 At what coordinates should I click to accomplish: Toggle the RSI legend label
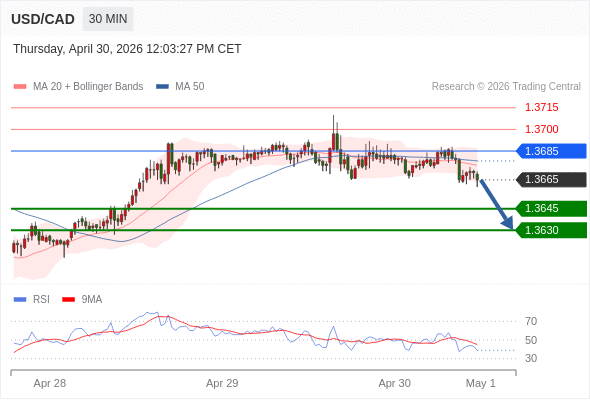click(x=41, y=300)
